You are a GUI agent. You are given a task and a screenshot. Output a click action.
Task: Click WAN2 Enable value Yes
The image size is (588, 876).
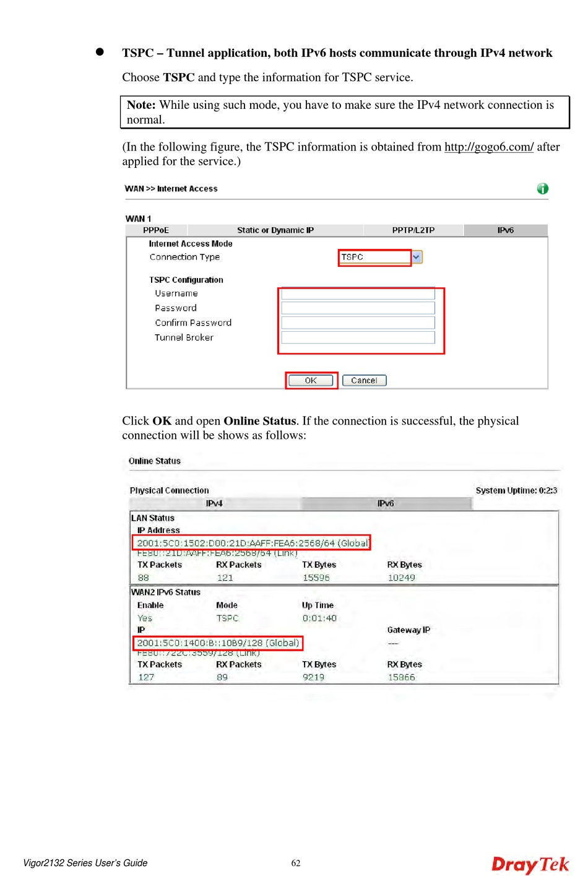pyautogui.click(x=145, y=618)
